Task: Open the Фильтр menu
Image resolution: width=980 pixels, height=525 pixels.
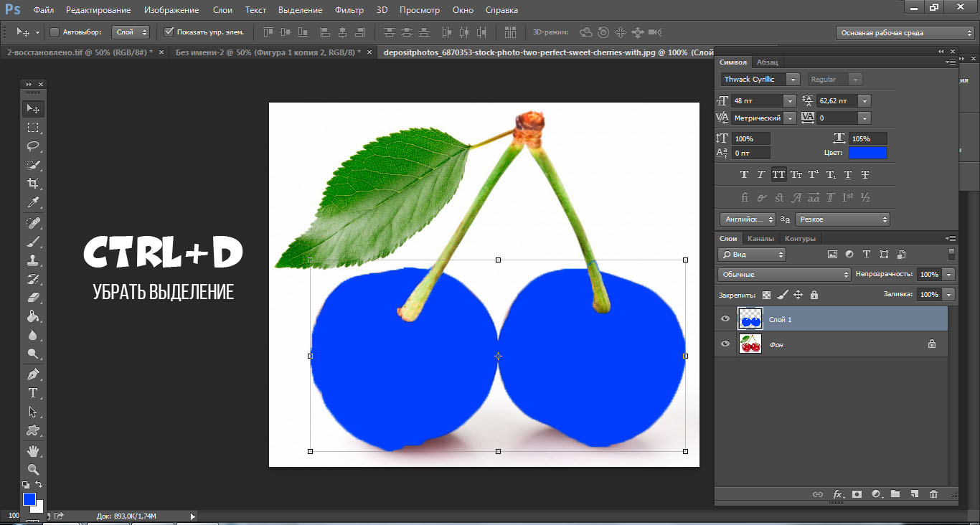Action: click(x=349, y=10)
